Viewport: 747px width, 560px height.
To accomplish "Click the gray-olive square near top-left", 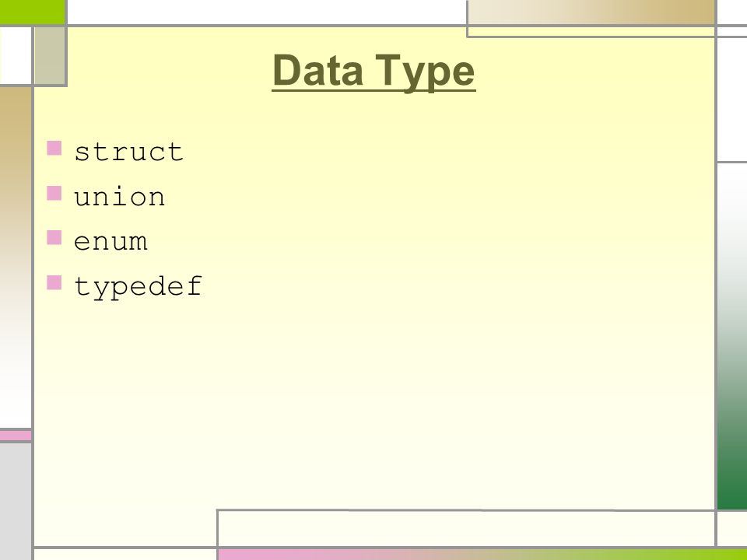I will pyautogui.click(x=50, y=56).
